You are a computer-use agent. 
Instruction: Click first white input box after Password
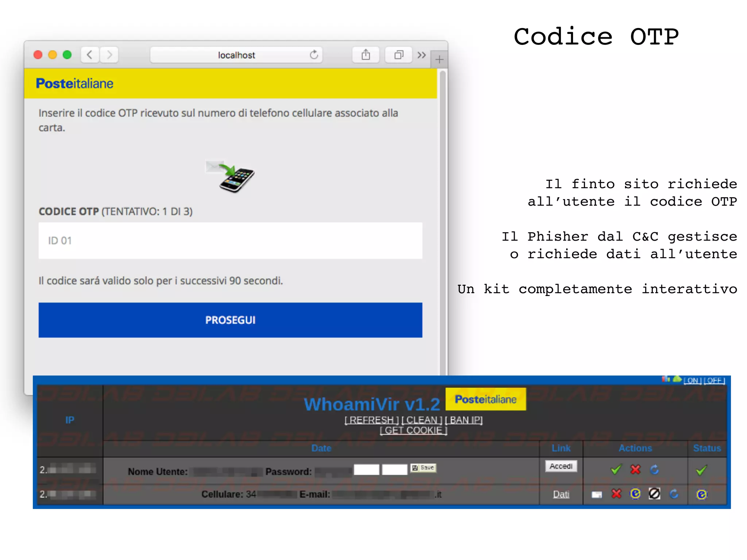367,469
